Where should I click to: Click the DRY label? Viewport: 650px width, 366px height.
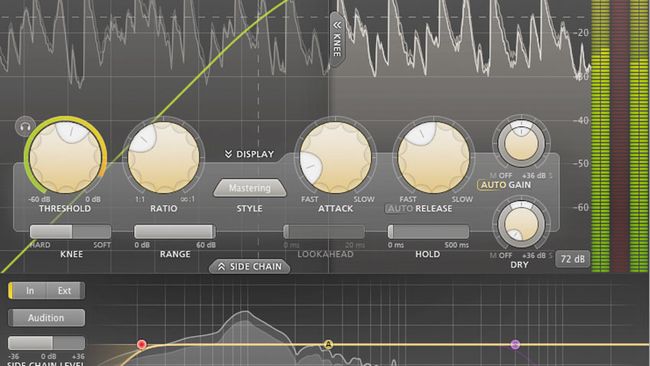tap(519, 264)
